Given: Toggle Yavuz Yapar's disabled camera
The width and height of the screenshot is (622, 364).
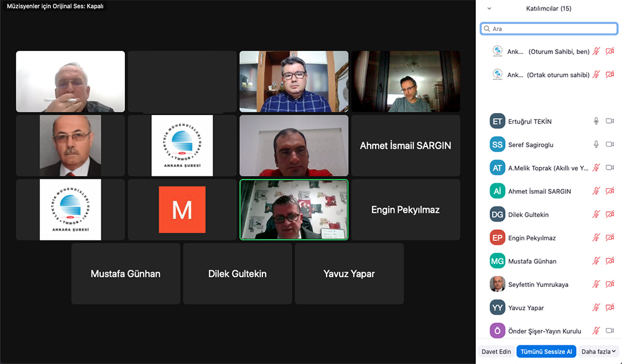Looking at the screenshot, I should tap(610, 307).
